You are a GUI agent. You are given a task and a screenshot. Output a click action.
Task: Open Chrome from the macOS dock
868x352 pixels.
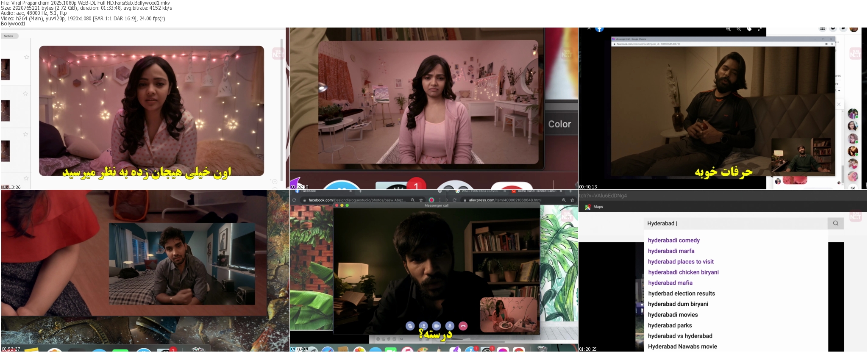(518, 349)
